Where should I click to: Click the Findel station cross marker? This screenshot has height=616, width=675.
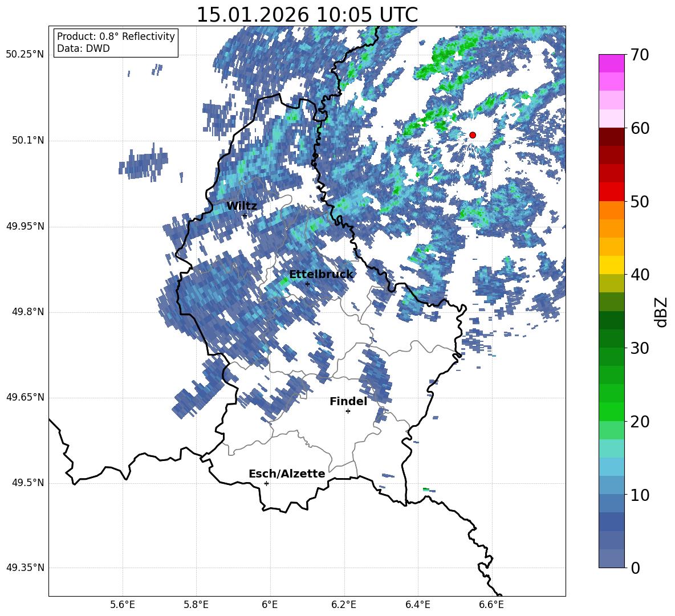[348, 411]
